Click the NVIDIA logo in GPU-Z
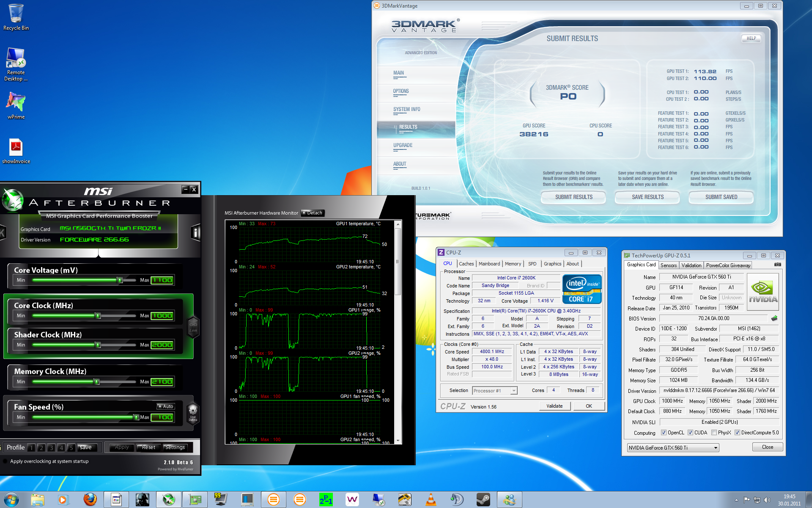The height and width of the screenshot is (508, 812). [763, 292]
